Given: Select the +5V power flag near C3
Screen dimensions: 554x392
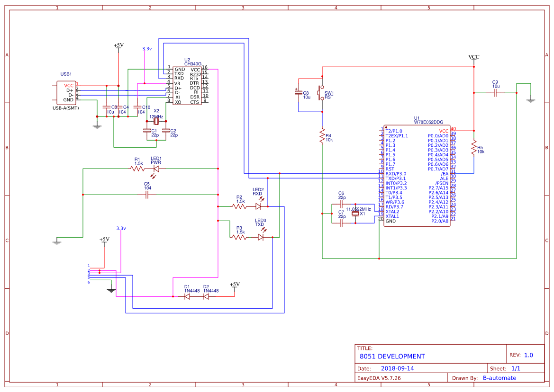Looking at the screenshot, I should click(x=118, y=46).
